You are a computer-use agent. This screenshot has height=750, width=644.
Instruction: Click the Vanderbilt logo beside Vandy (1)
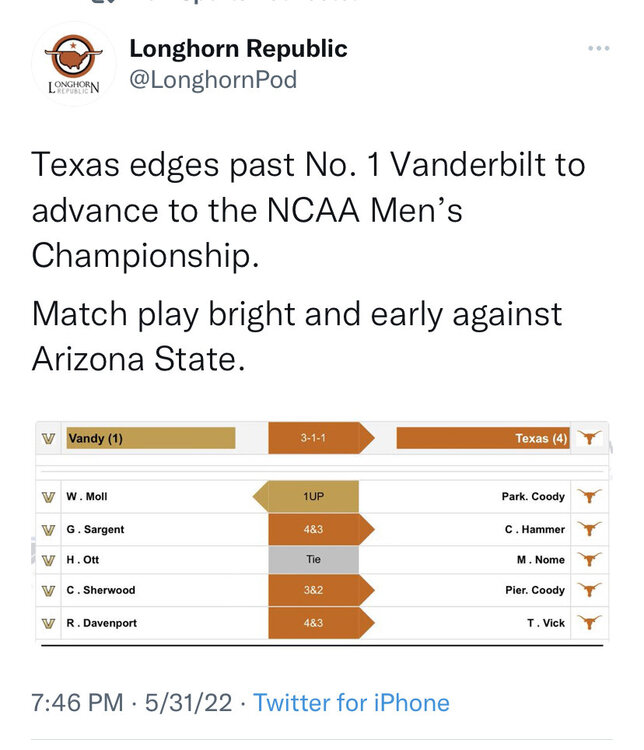point(47,439)
